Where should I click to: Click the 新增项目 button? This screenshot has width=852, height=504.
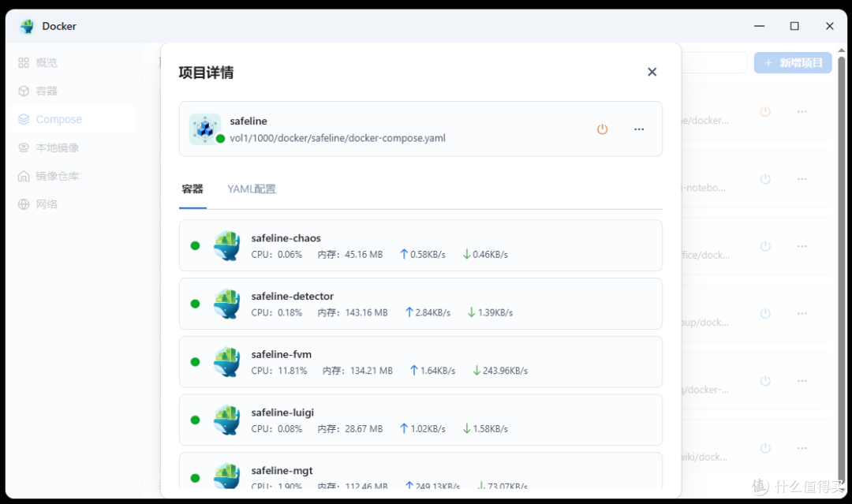(793, 62)
